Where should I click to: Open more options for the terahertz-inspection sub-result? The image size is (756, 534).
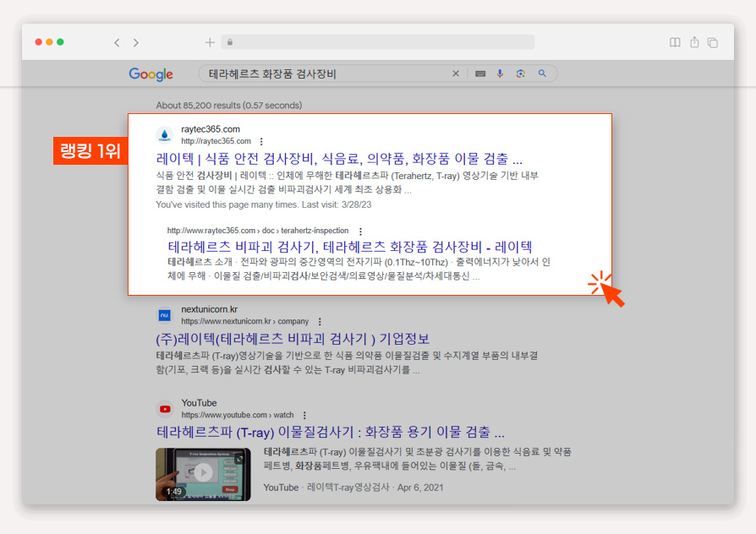(360, 232)
